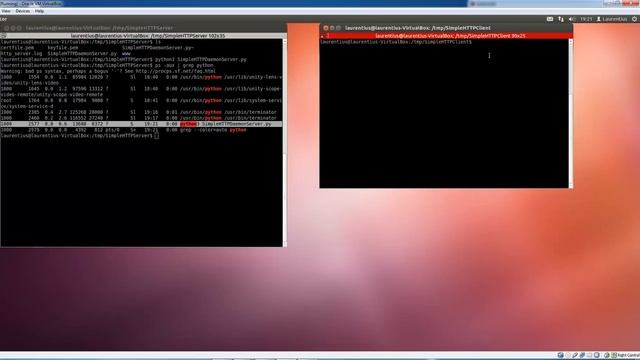Maximize the SimpleHTTPClient terminal window
The width and height of the screenshot is (640, 360).
click(x=338, y=28)
